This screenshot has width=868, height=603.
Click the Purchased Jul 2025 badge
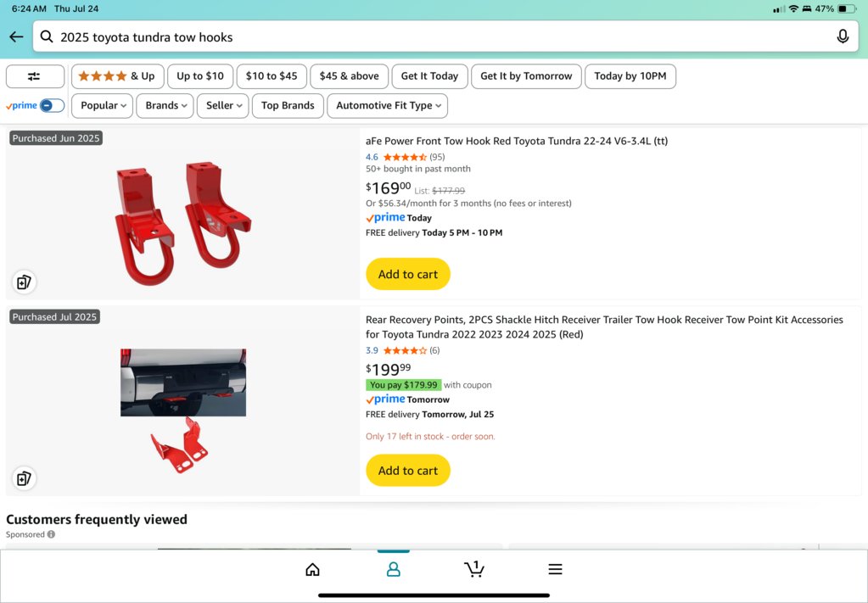point(55,317)
